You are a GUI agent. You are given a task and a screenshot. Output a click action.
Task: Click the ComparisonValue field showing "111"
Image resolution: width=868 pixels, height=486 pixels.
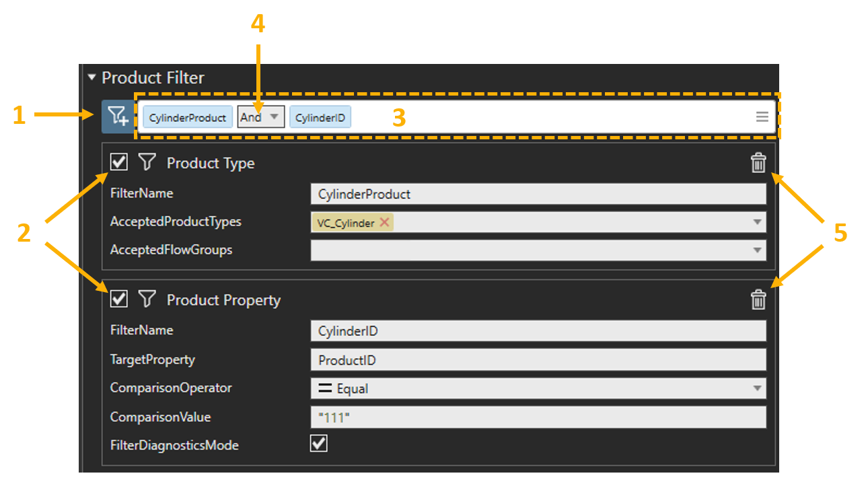[537, 417]
